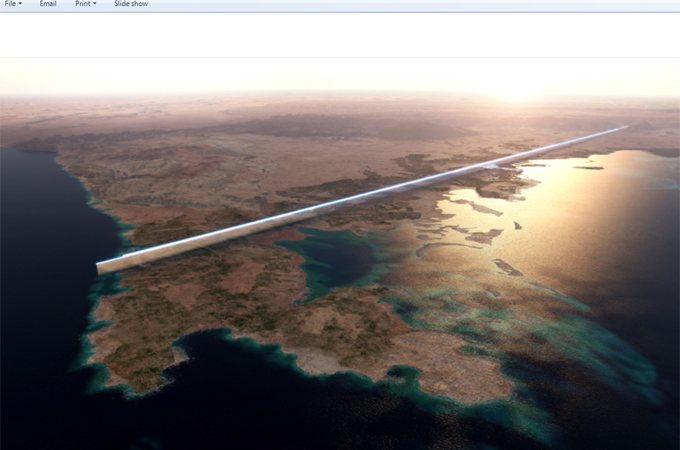Click the bright sun glare on the horizon
This screenshot has height=450, width=680.
[x=517, y=88]
